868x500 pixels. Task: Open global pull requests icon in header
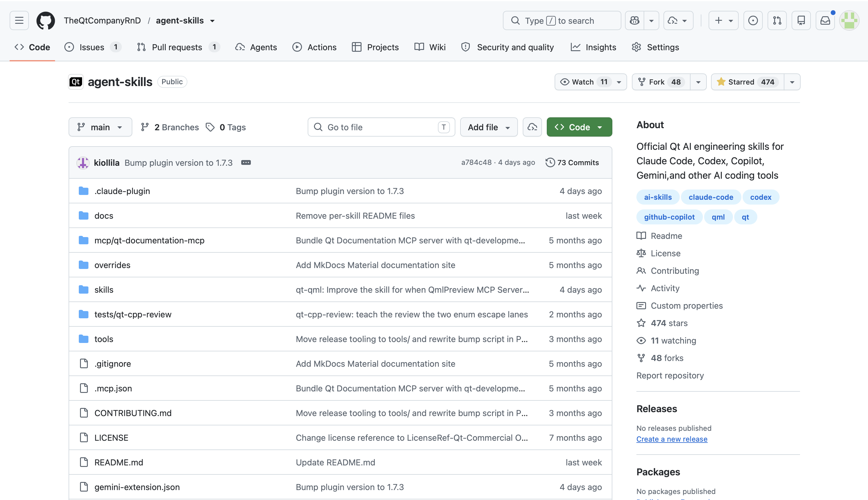(777, 20)
